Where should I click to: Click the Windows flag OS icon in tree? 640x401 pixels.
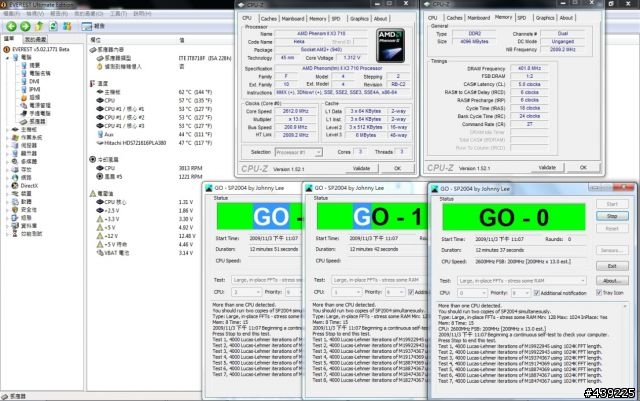[x=15, y=138]
